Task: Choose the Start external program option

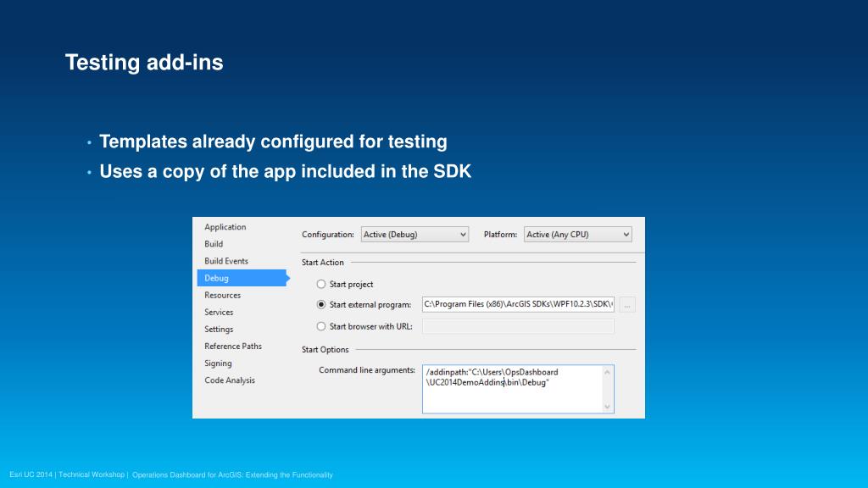Action: (x=321, y=305)
